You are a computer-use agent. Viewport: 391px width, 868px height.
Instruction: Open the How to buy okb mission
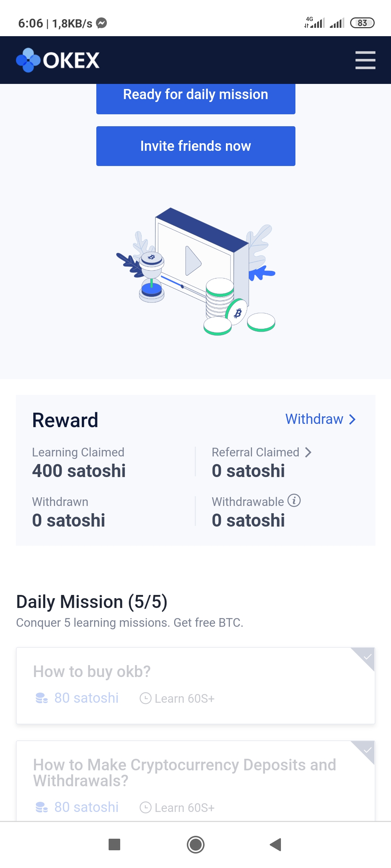tap(92, 672)
